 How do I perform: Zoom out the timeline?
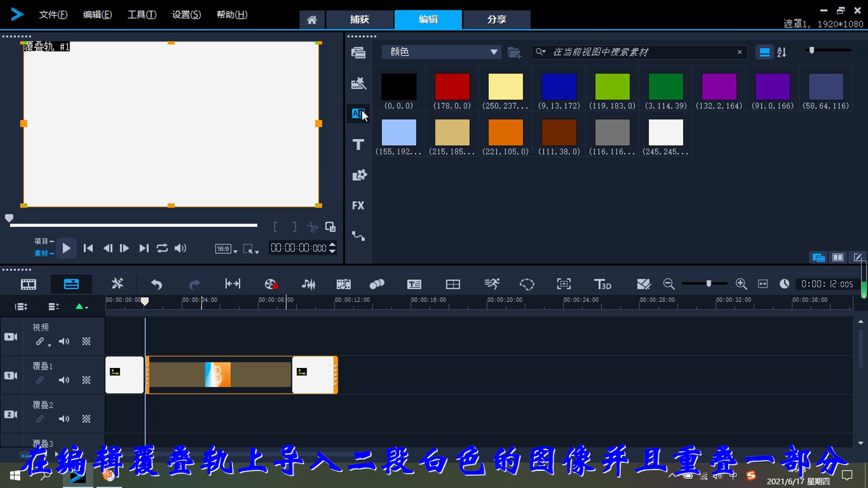[x=669, y=284]
